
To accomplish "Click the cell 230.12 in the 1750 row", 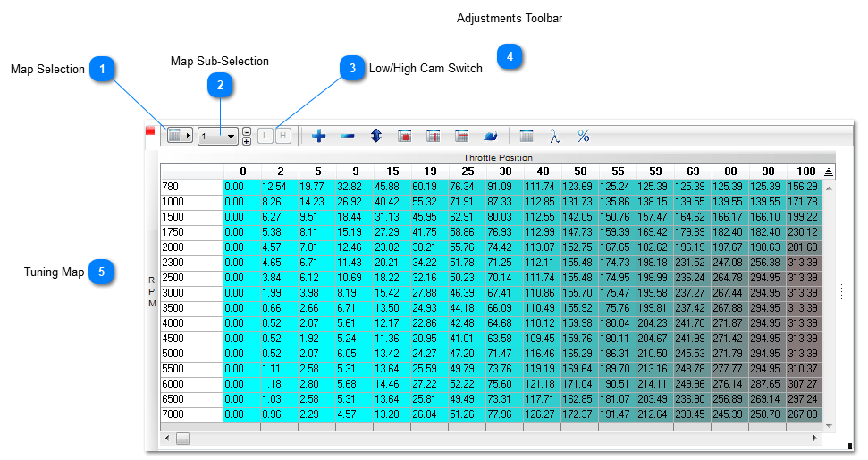I will [804, 232].
